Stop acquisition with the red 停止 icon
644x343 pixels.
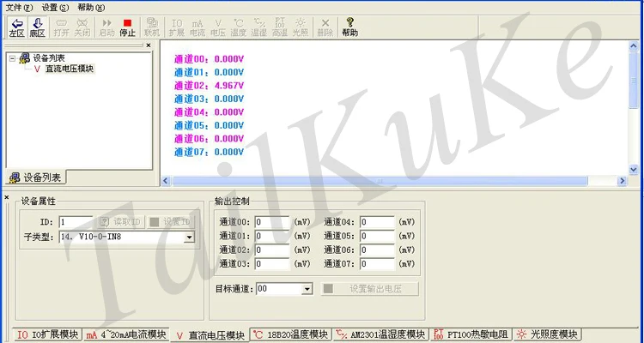click(127, 27)
